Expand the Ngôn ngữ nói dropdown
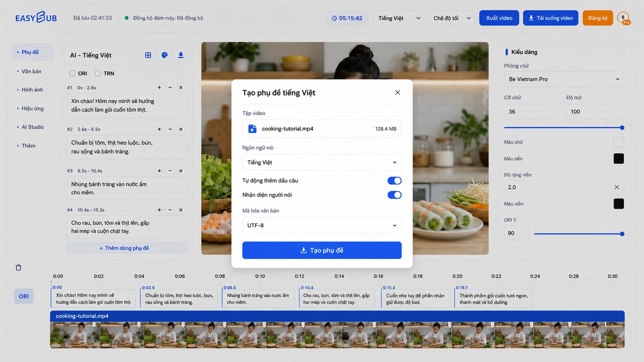This screenshot has height=362, width=644. pos(322,162)
